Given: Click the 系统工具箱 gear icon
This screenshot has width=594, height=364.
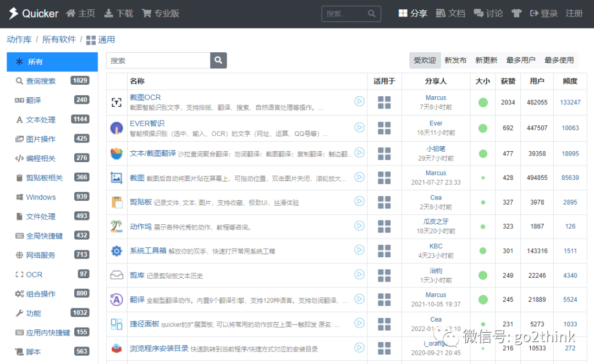Looking at the screenshot, I should [x=117, y=251].
